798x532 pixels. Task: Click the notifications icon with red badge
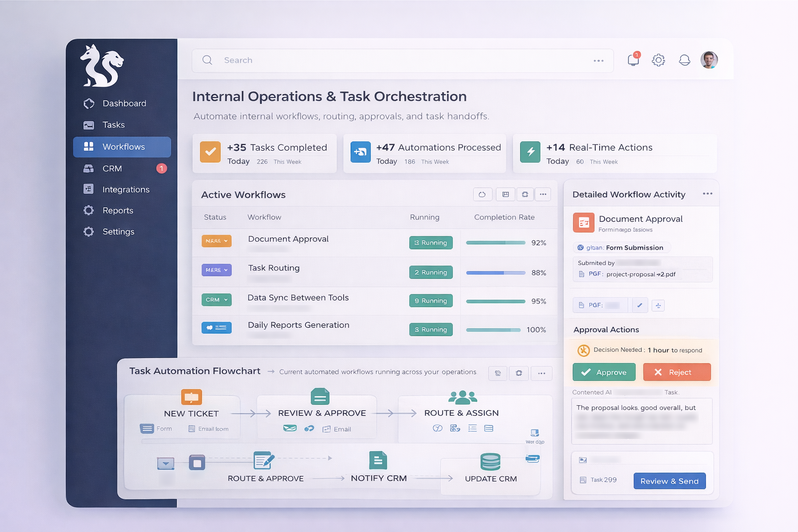coord(633,60)
